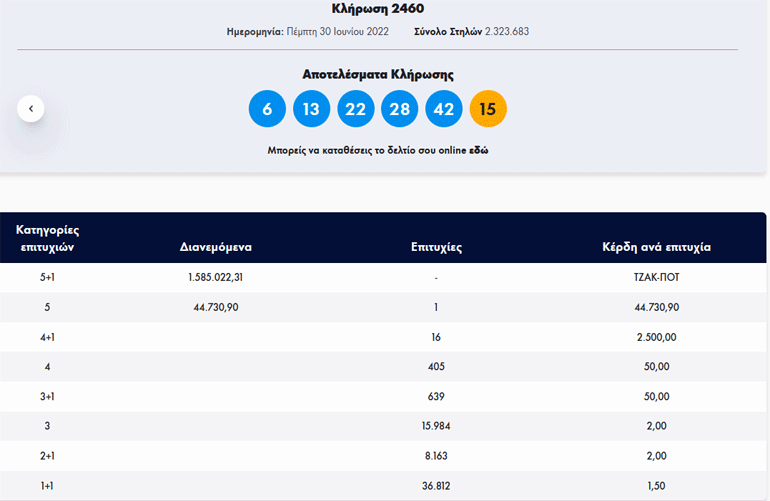Click the orange Joker ball 15

coord(488,109)
